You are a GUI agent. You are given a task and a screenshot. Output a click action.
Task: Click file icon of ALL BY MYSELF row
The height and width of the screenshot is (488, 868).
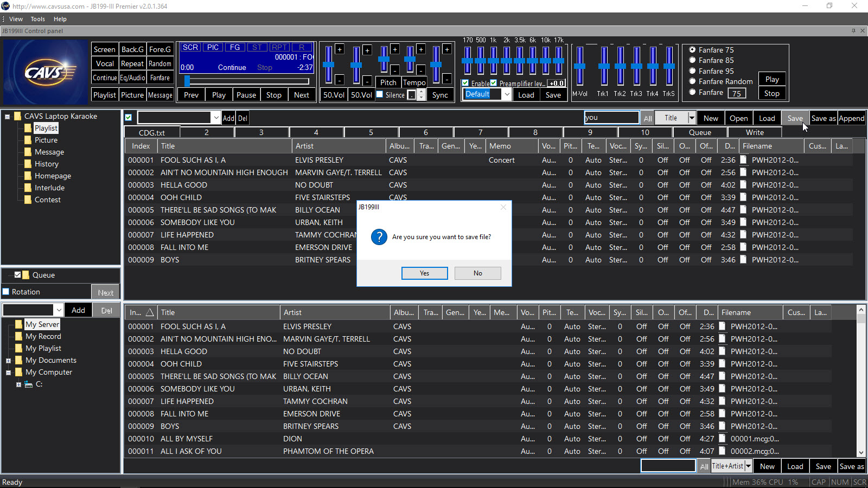coord(722,439)
